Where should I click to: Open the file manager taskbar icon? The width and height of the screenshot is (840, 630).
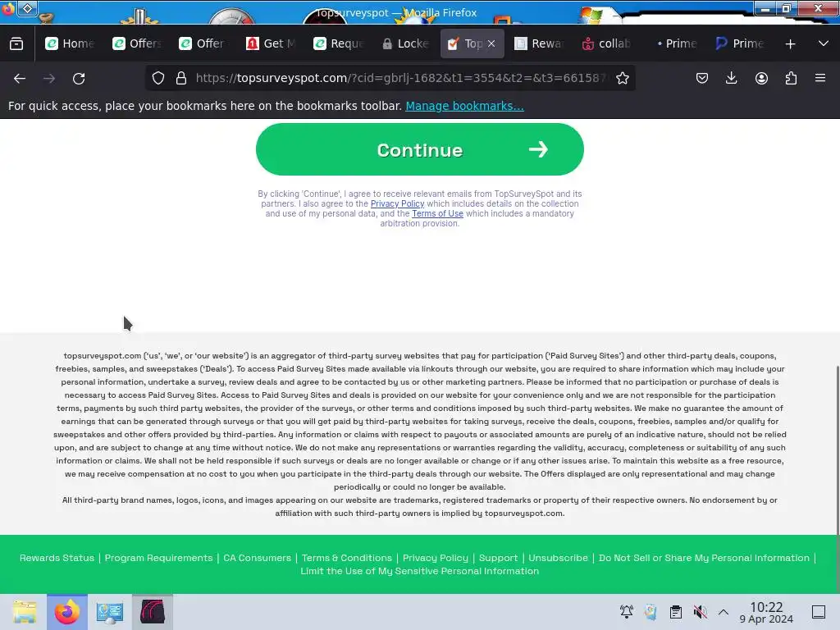pyautogui.click(x=24, y=612)
